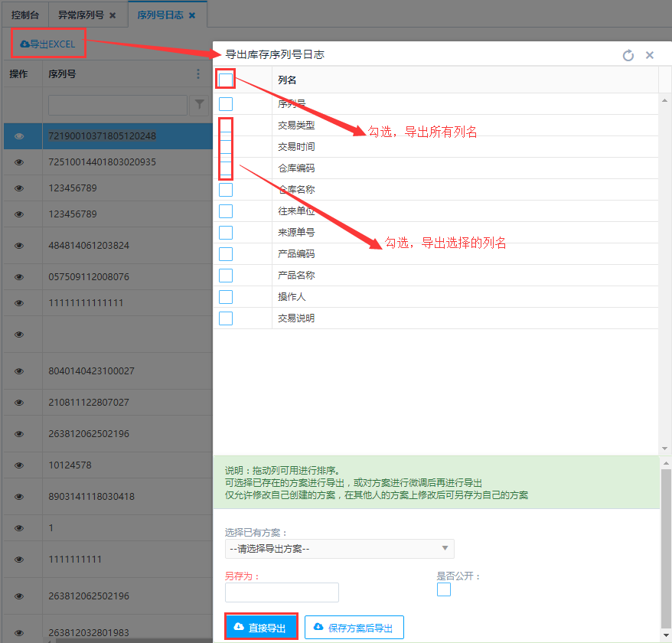The height and width of the screenshot is (643, 672).
Task: Check the 产品编码 column checkbox
Action: 226,254
